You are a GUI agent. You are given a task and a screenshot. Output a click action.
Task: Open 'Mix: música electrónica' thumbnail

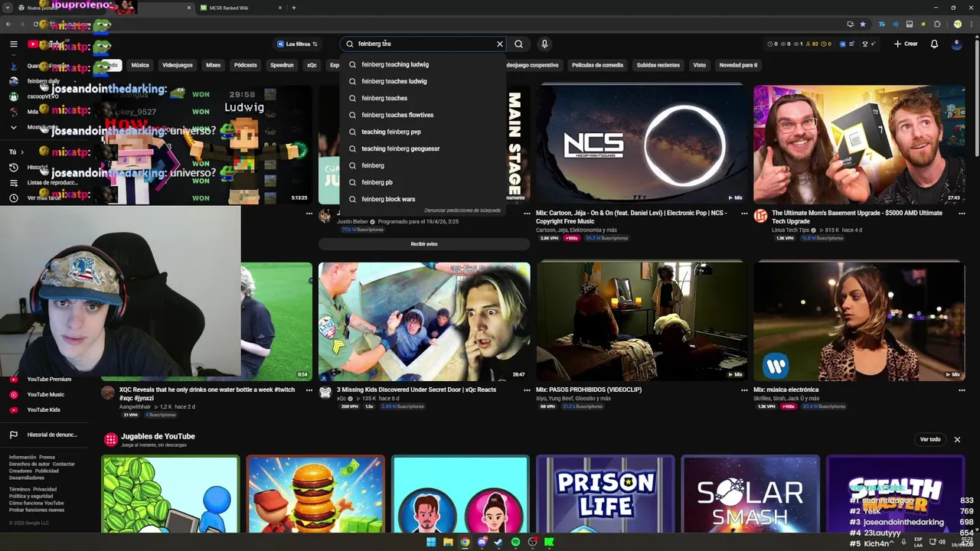click(859, 321)
